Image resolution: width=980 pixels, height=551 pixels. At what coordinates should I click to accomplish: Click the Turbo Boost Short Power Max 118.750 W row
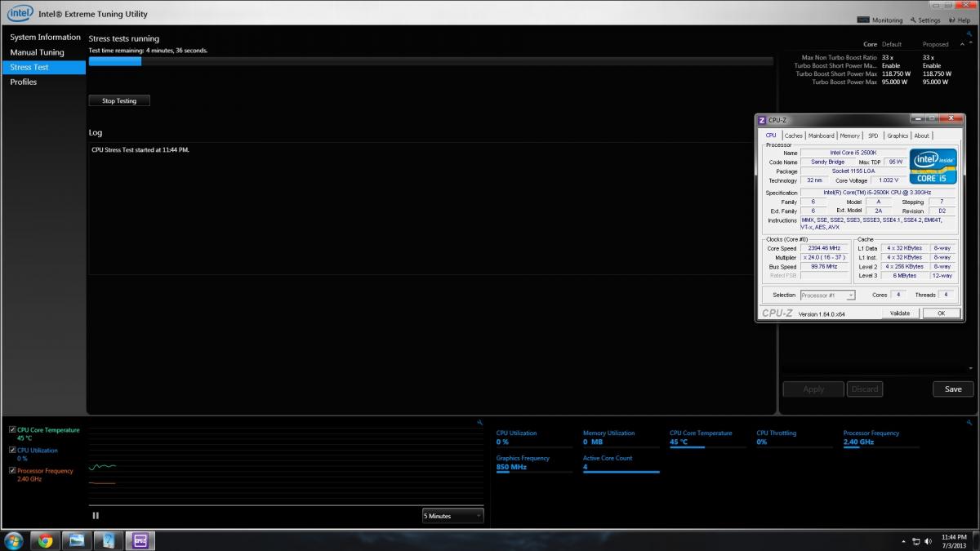click(875, 73)
